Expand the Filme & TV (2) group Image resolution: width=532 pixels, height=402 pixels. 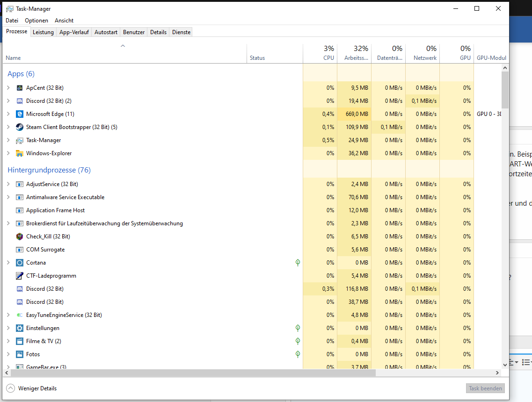point(8,341)
